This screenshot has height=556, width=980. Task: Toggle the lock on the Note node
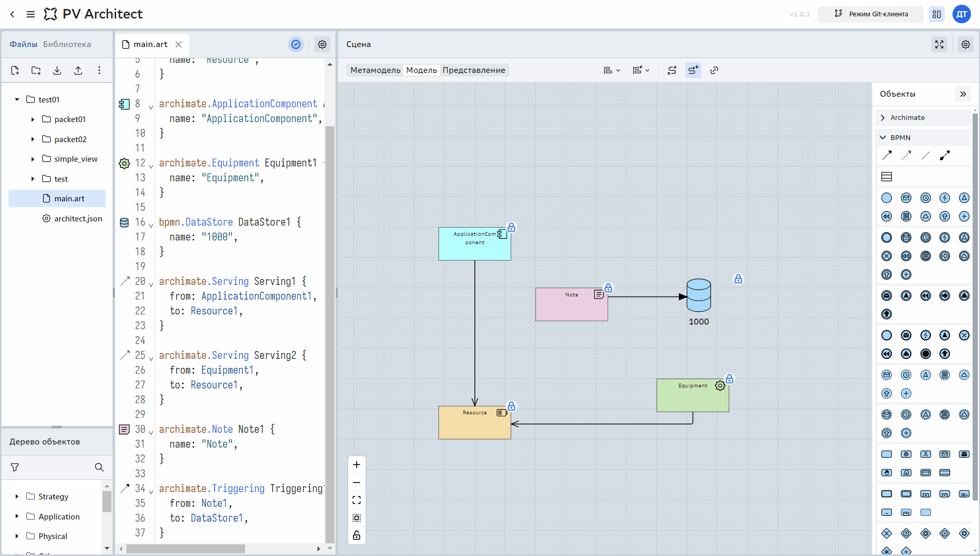tap(609, 288)
